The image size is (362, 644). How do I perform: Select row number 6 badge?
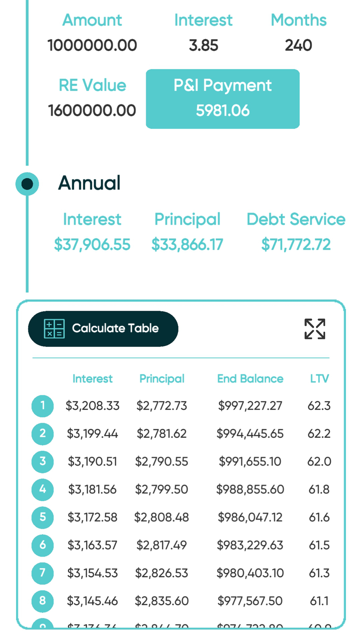[x=43, y=545]
